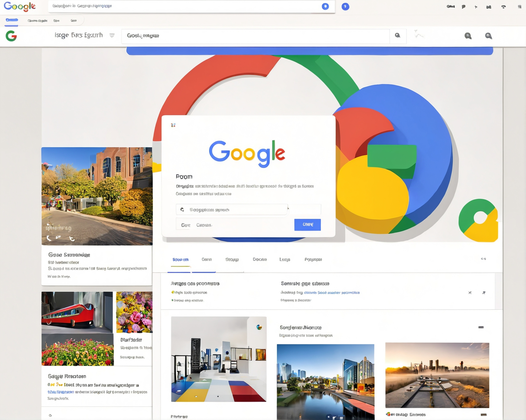Screen dimensions: 526x420
Task: Click the pin icon beside the X in the results row
Action: (484, 293)
